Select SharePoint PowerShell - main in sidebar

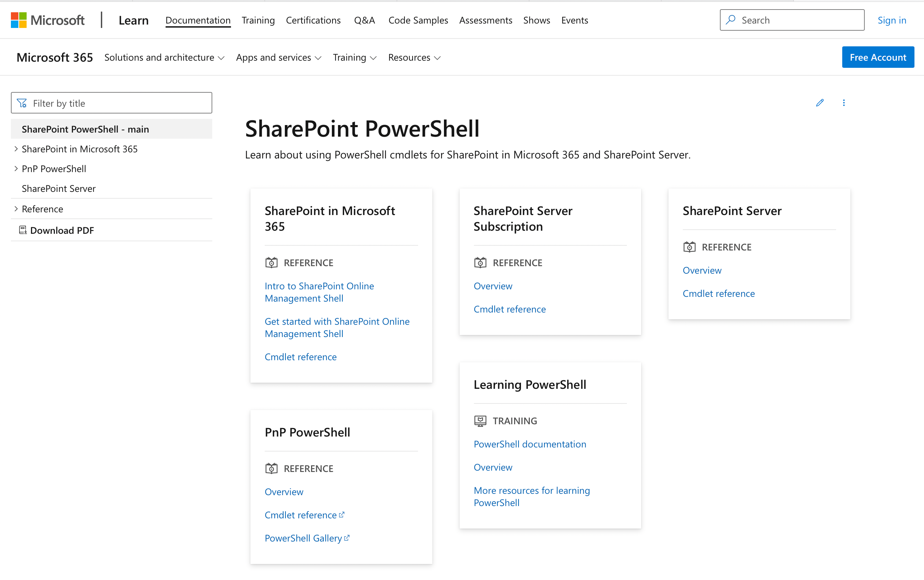click(111, 129)
